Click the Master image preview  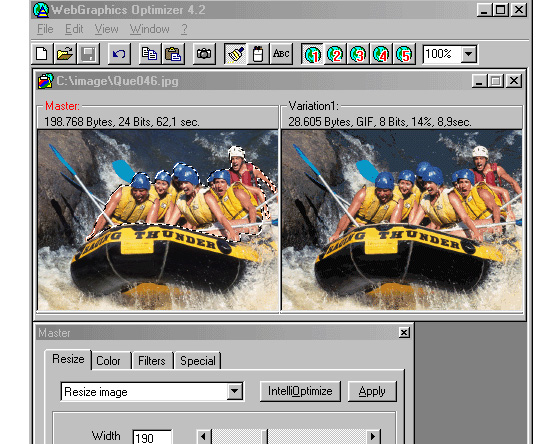[x=158, y=220]
